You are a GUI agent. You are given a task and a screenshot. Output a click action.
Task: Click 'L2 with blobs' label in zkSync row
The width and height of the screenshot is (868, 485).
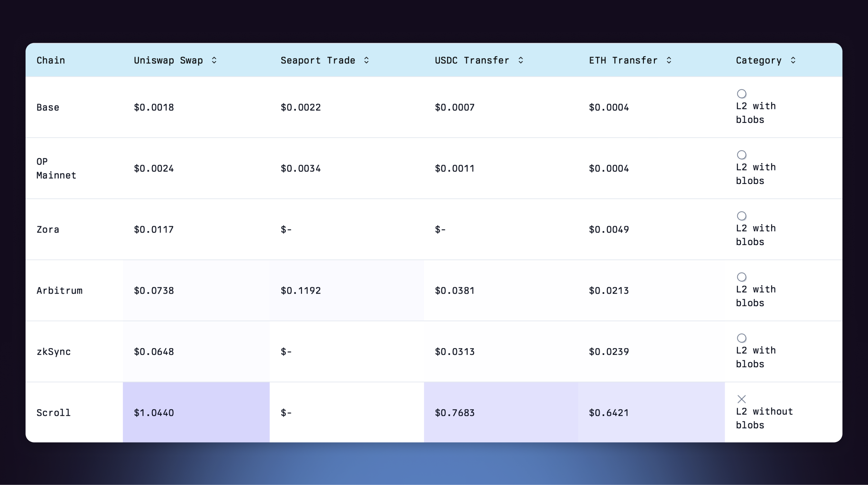click(x=756, y=357)
